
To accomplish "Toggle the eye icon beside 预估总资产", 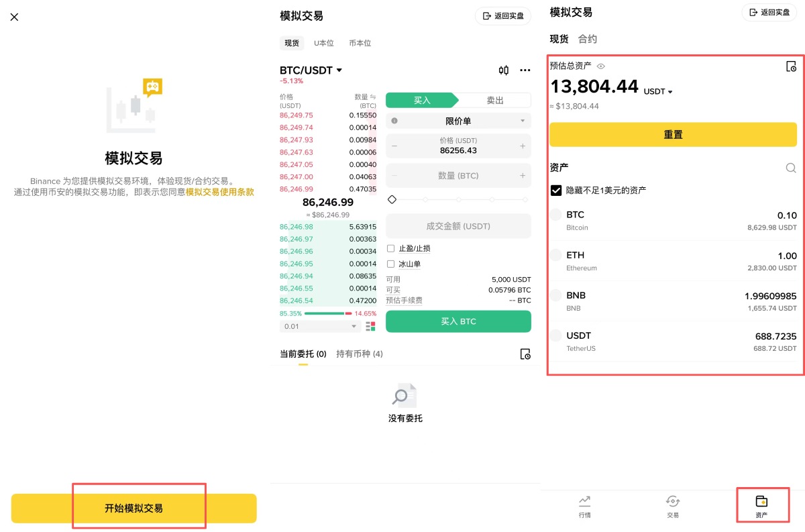I will coord(600,66).
